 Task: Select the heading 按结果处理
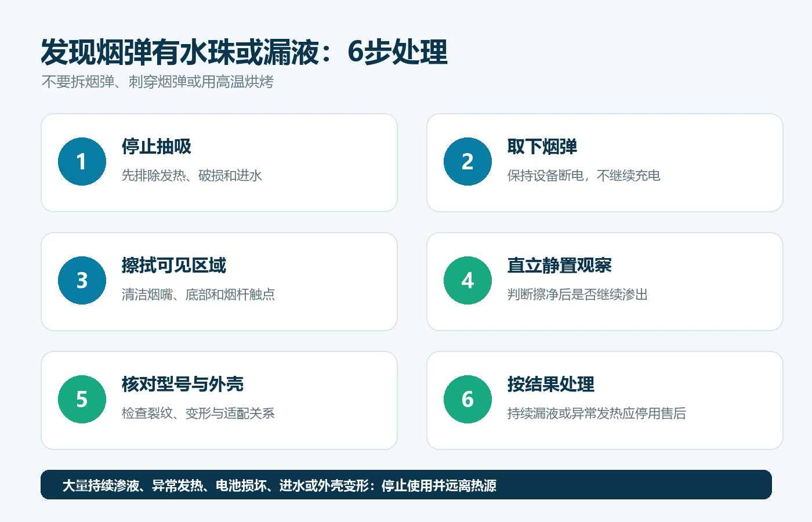click(550, 384)
